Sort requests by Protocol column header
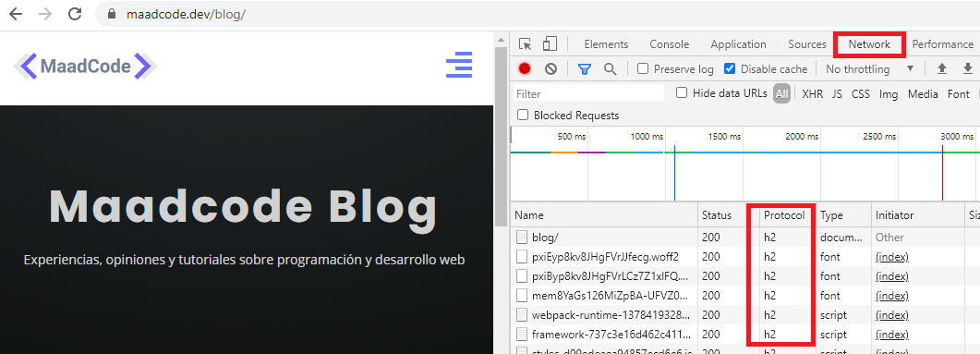This screenshot has height=354, width=980. click(x=784, y=215)
